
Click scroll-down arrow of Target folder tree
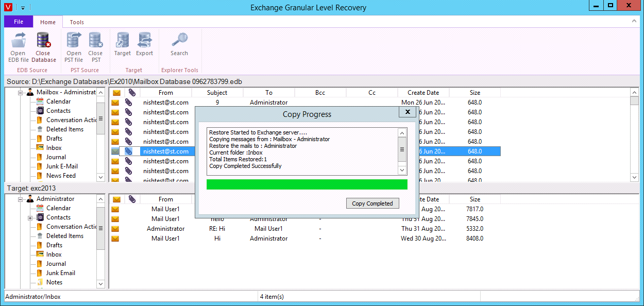point(101,284)
